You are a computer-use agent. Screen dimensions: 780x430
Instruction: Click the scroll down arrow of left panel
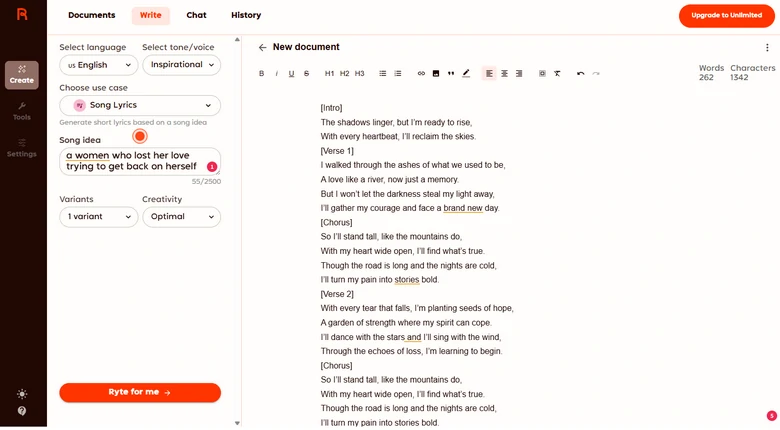(x=237, y=424)
